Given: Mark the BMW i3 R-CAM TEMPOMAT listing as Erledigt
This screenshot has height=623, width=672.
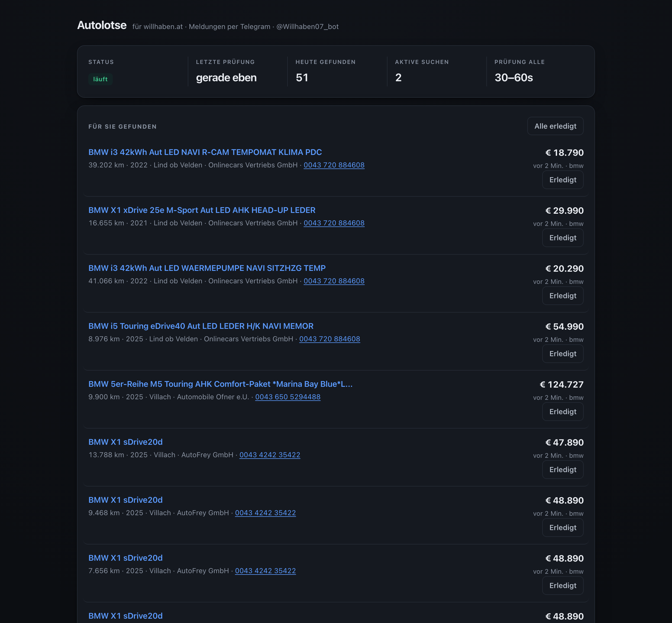Looking at the screenshot, I should point(563,180).
